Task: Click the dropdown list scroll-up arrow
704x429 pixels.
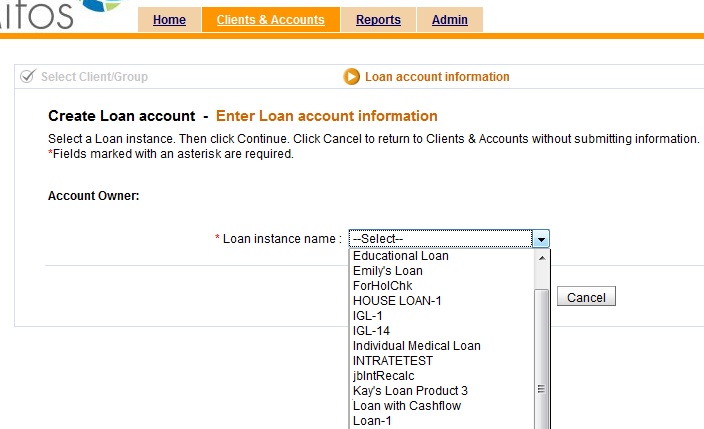Action: (542, 256)
